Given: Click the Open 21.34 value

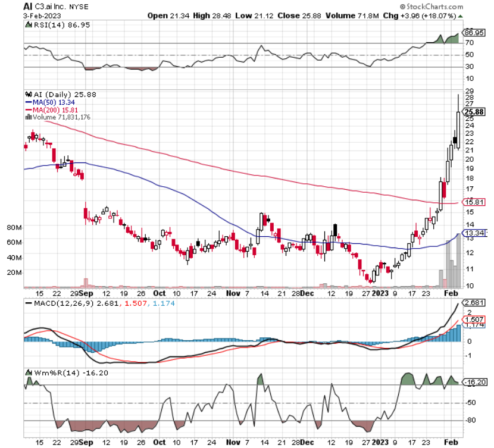Looking at the screenshot, I should (168, 15).
